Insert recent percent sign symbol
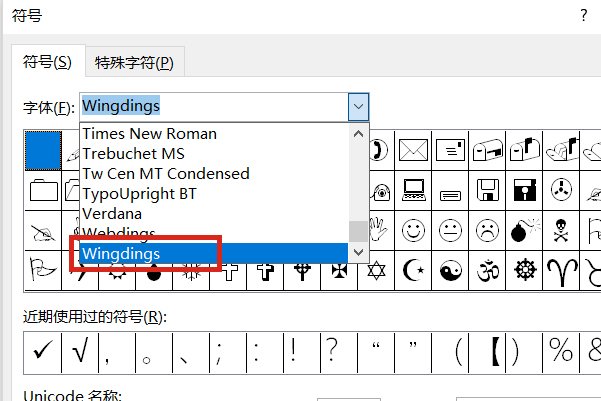 [562, 353]
